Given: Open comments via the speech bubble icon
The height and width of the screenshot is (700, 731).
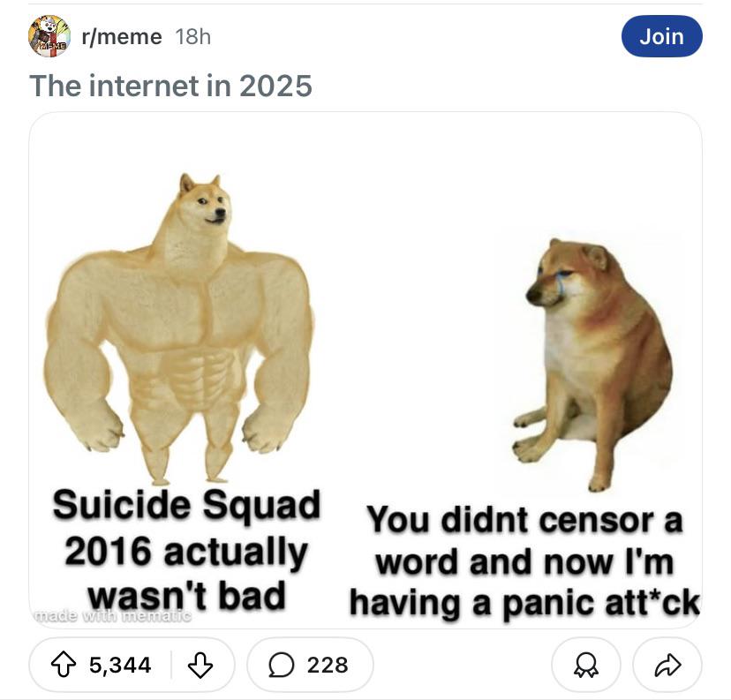Looking at the screenshot, I should 281,665.
